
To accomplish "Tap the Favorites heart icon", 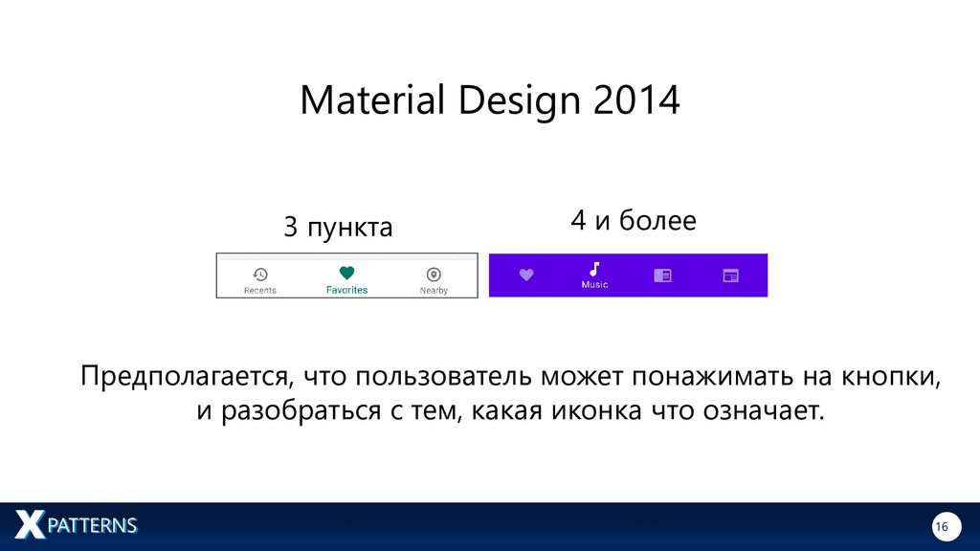I will coord(346,273).
